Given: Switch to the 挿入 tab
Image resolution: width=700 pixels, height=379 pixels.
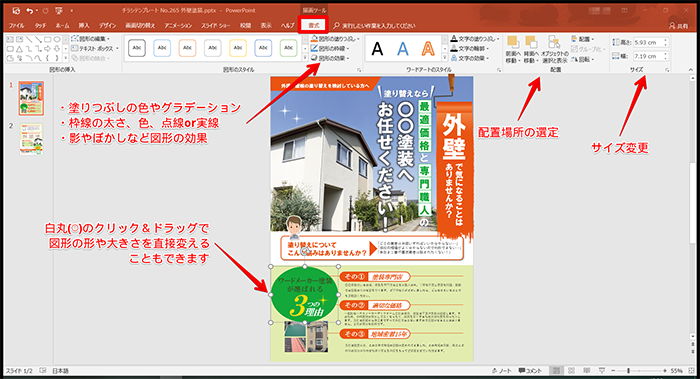Looking at the screenshot, I should point(84,25).
